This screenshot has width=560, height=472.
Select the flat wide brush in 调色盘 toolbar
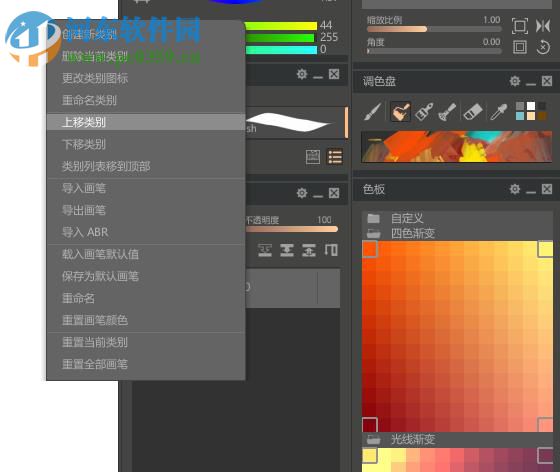[425, 111]
